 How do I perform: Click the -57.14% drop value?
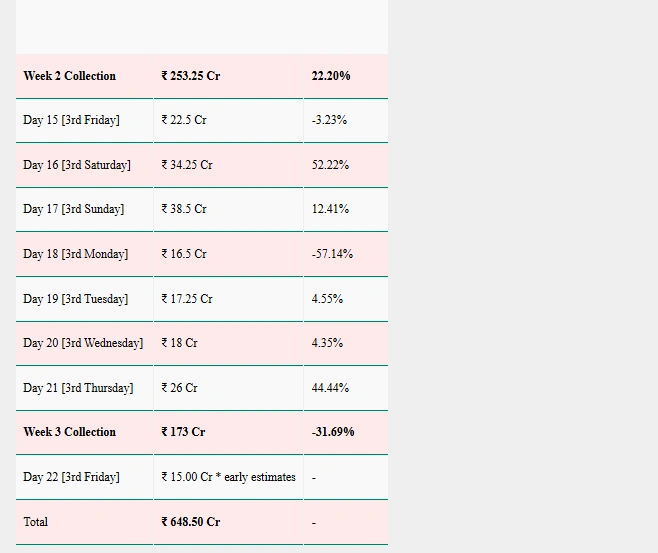tap(332, 254)
